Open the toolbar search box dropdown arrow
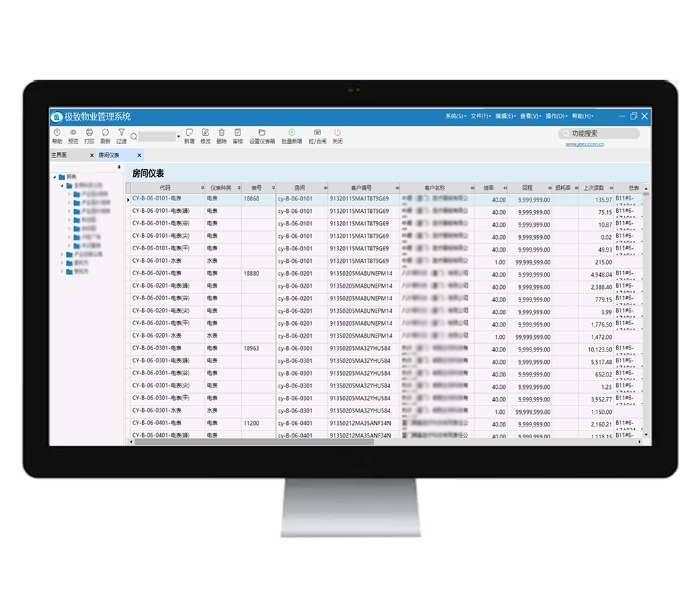 tap(179, 137)
